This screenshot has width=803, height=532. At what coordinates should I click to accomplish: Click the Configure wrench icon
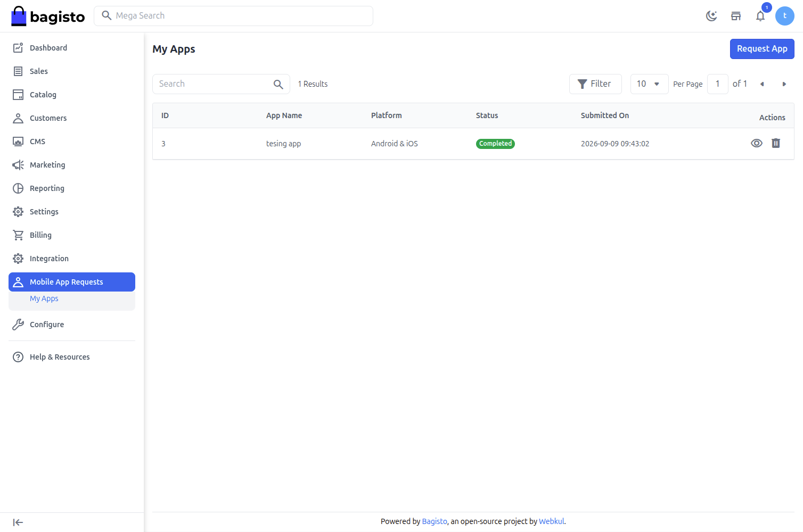pos(18,325)
